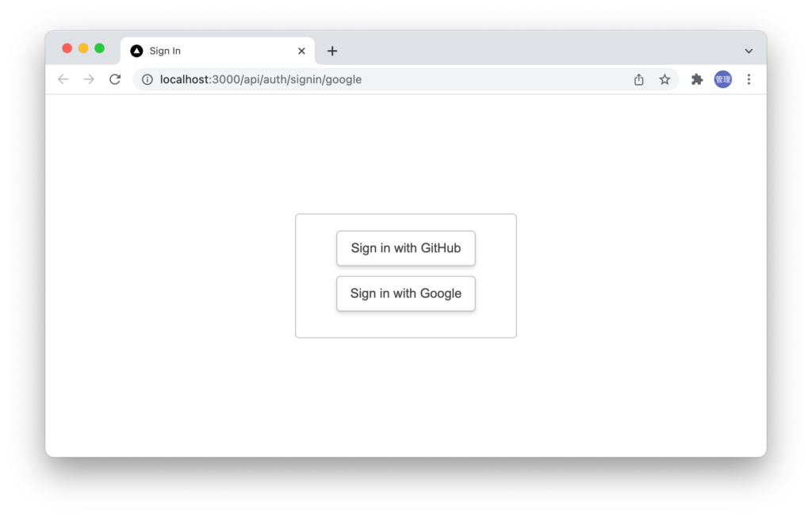Click the browser back arrow

coord(63,79)
